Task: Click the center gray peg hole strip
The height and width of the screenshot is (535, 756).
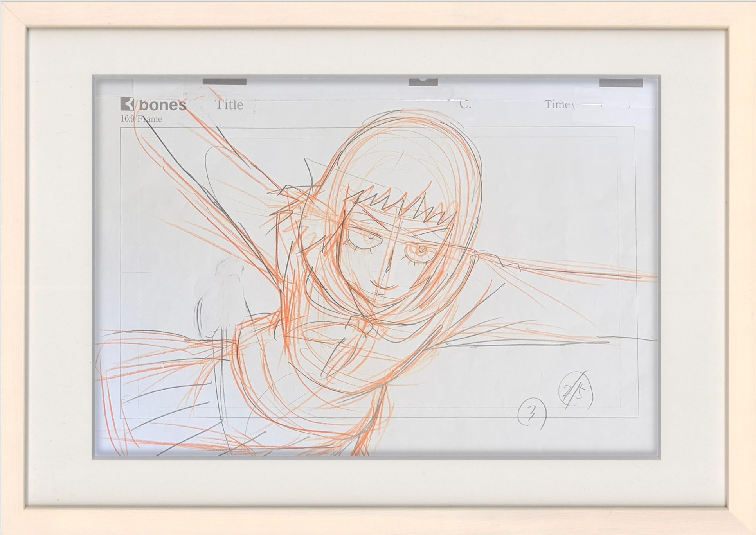Action: (423, 82)
